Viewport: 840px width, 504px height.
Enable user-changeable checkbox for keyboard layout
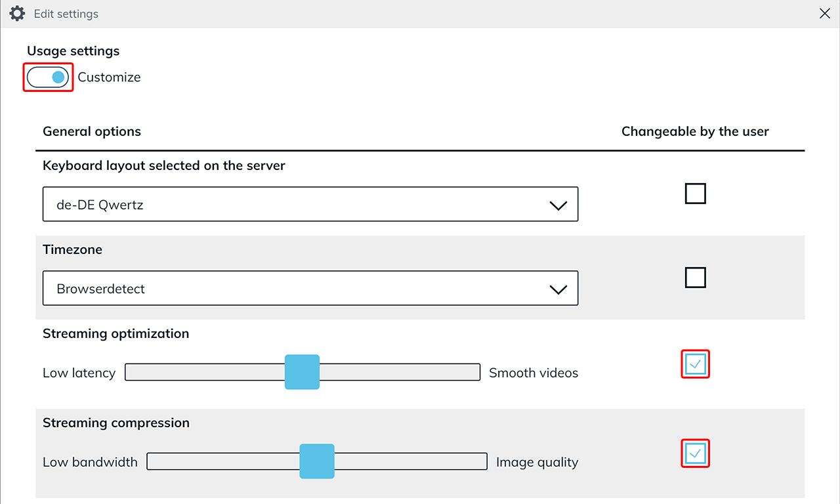coord(695,194)
